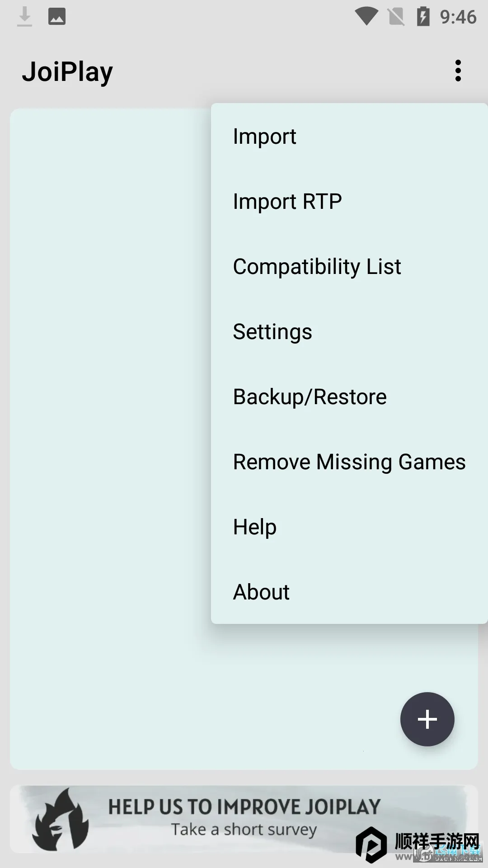Tap the 9:46 clock in status bar
The width and height of the screenshot is (488, 868).
tap(458, 17)
